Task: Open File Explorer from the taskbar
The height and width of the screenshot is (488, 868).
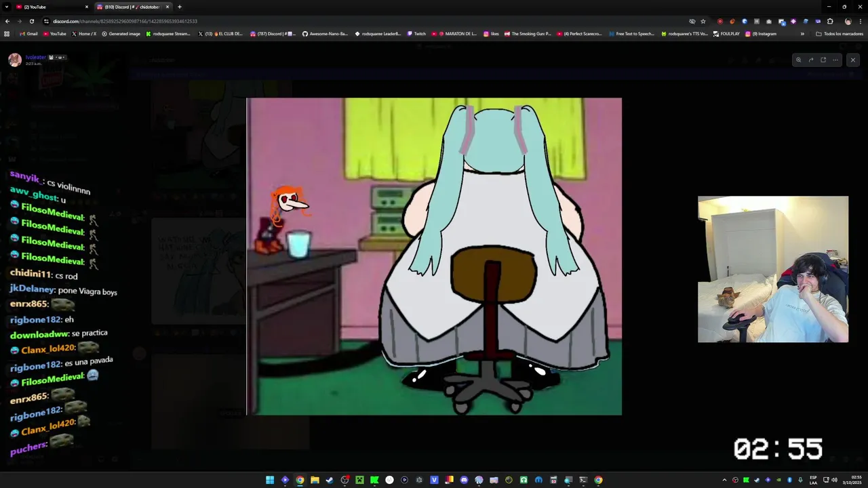Action: point(315,480)
